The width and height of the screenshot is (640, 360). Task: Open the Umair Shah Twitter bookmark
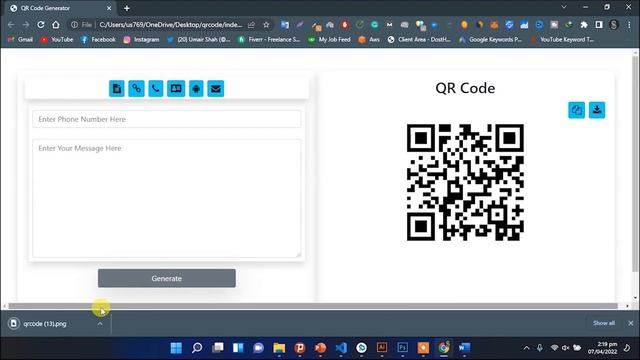point(199,40)
